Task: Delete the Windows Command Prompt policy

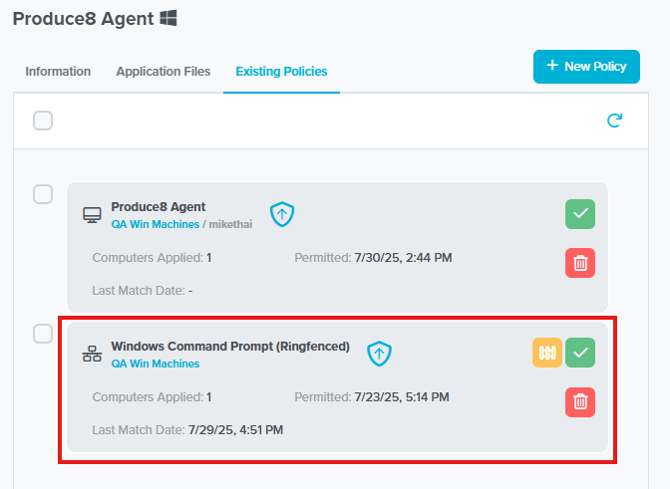Action: pos(580,402)
